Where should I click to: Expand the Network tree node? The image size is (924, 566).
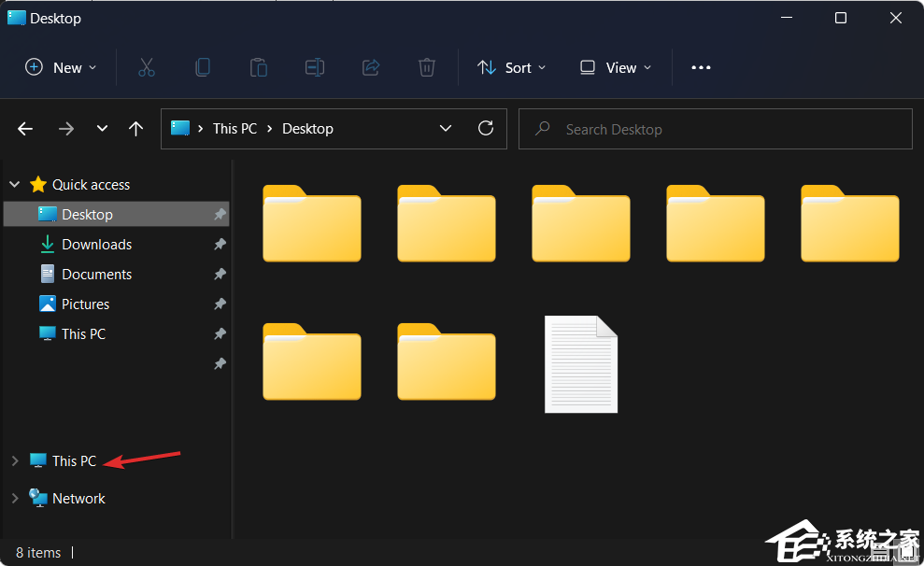coord(15,498)
